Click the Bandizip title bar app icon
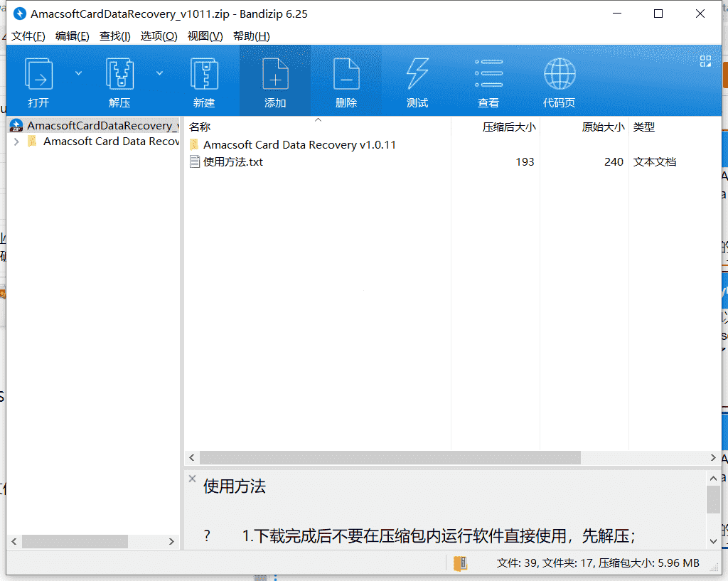 coord(19,14)
